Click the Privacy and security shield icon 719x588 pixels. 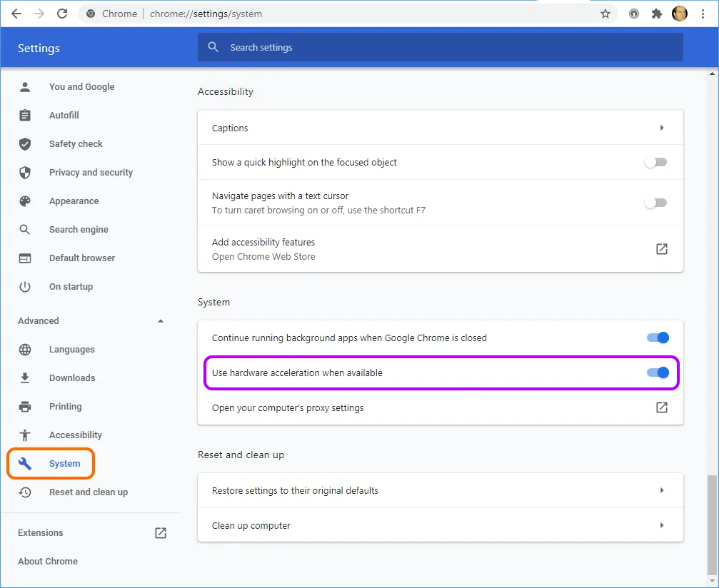pyautogui.click(x=25, y=172)
